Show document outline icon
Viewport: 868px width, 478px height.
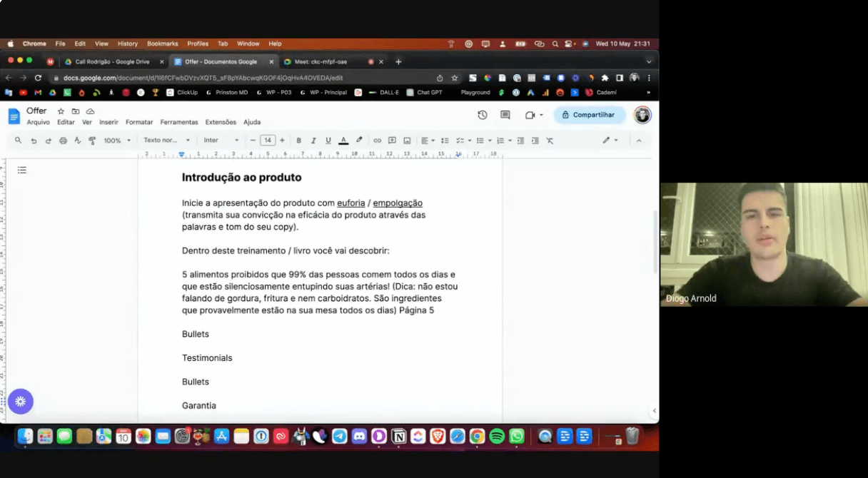pos(22,171)
